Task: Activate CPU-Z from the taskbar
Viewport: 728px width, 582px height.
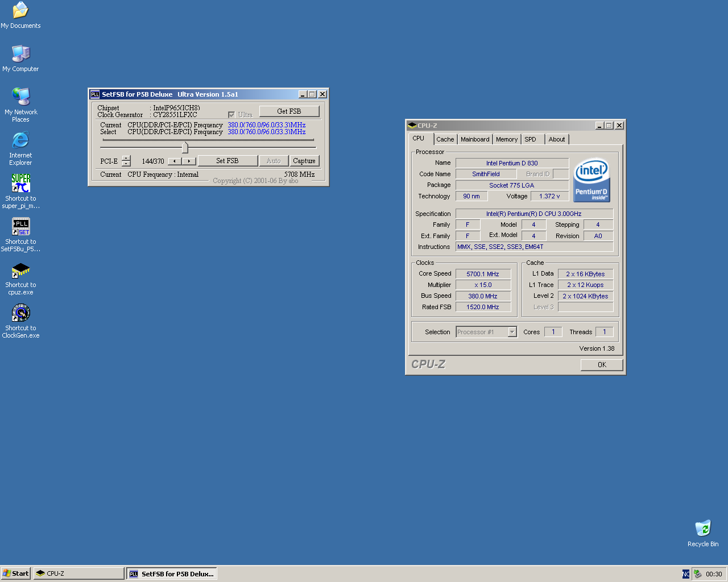Action: point(78,573)
